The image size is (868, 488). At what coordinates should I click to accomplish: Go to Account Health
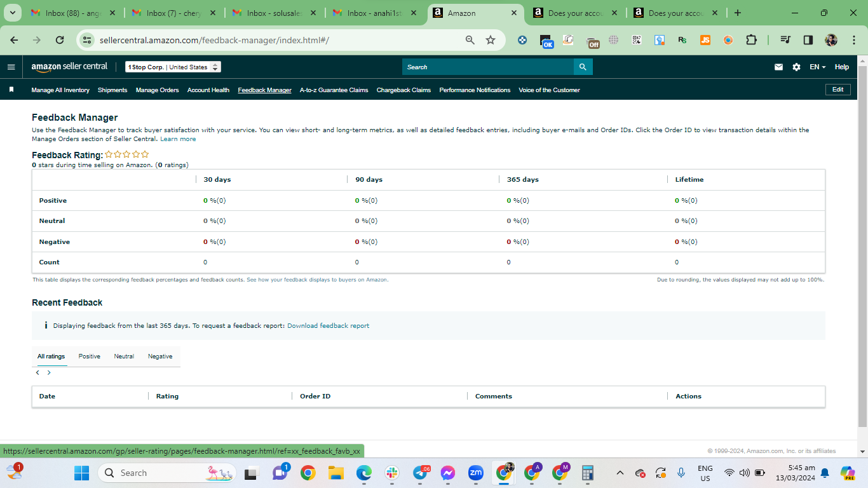pyautogui.click(x=208, y=90)
